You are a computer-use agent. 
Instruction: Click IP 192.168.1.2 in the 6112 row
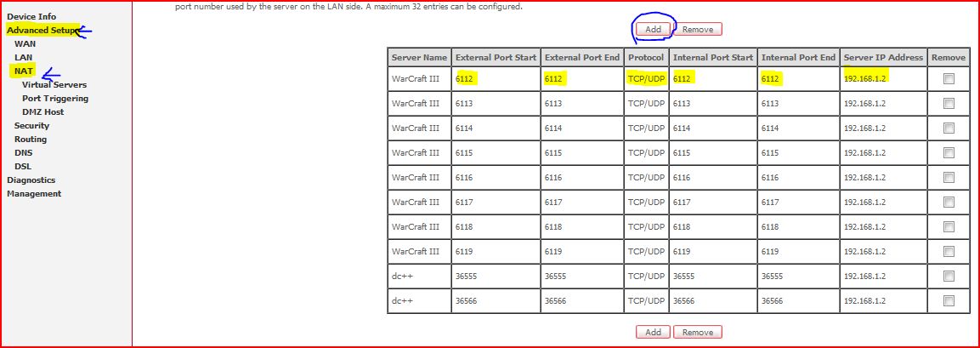click(x=865, y=79)
